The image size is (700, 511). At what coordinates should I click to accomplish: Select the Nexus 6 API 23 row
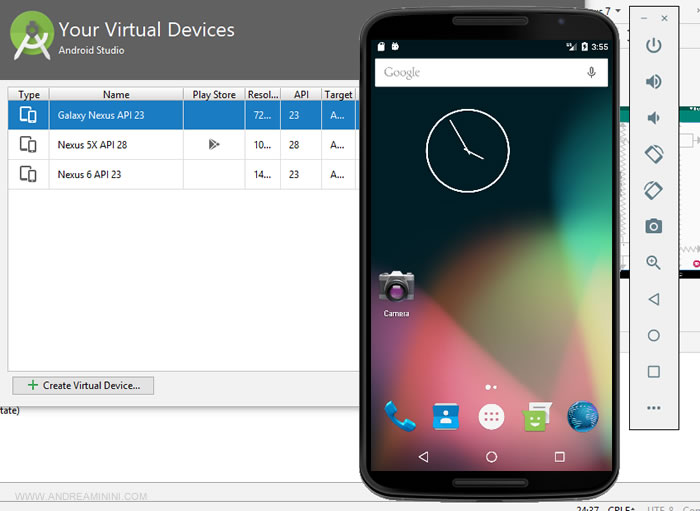[183, 174]
